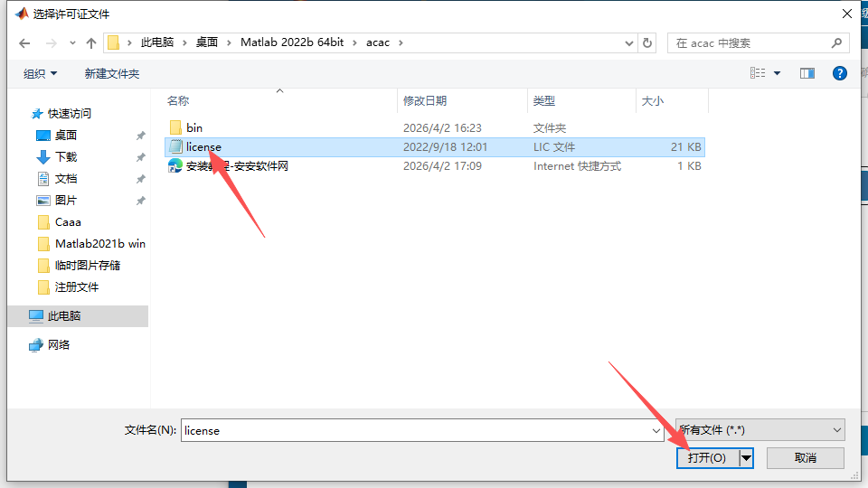The height and width of the screenshot is (488, 868).
Task: Select acac in the address path
Action: click(x=378, y=42)
